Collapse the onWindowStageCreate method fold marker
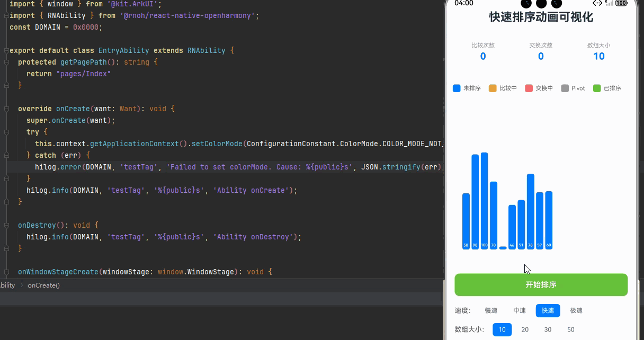644x340 pixels. [x=6, y=272]
